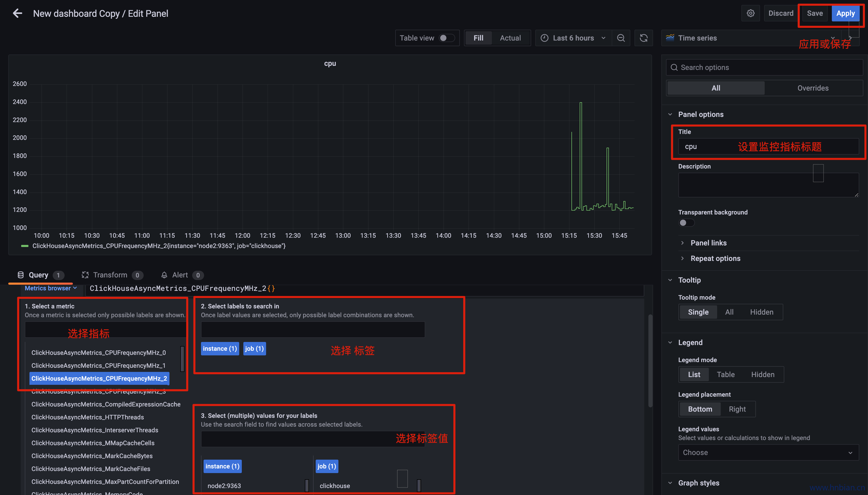Click the zoom out time range icon
868x495 pixels.
[x=621, y=38]
